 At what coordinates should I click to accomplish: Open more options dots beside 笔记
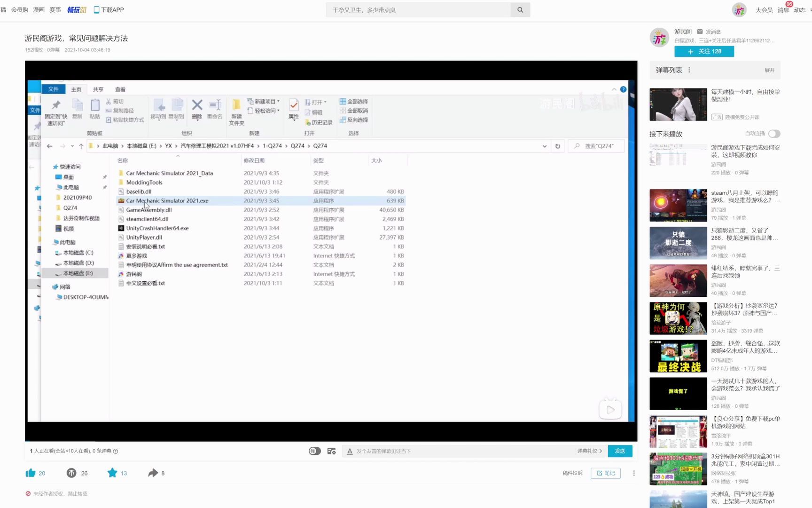pyautogui.click(x=634, y=473)
